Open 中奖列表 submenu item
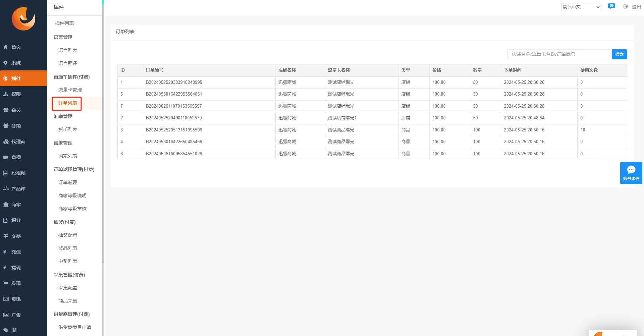Viewport: 644px width, 336px height. point(68,261)
